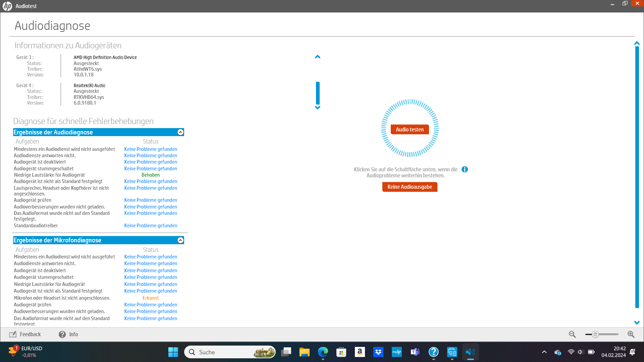644x362 pixels.
Task: Launch Microsoft Edge from taskbar
Action: pyautogui.click(x=323, y=352)
